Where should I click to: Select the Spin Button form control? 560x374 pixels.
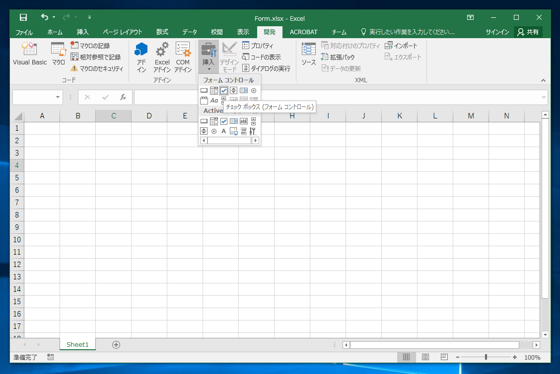(x=234, y=90)
